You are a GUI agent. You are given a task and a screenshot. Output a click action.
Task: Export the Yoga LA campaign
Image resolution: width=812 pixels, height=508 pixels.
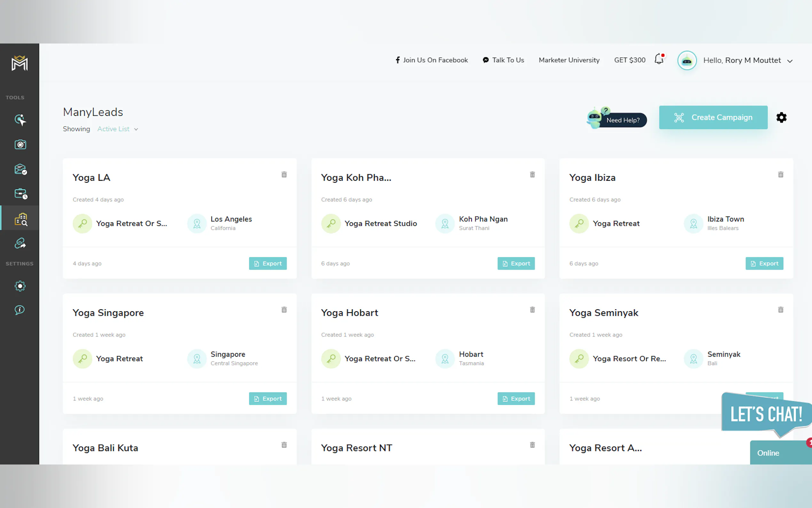pos(268,263)
